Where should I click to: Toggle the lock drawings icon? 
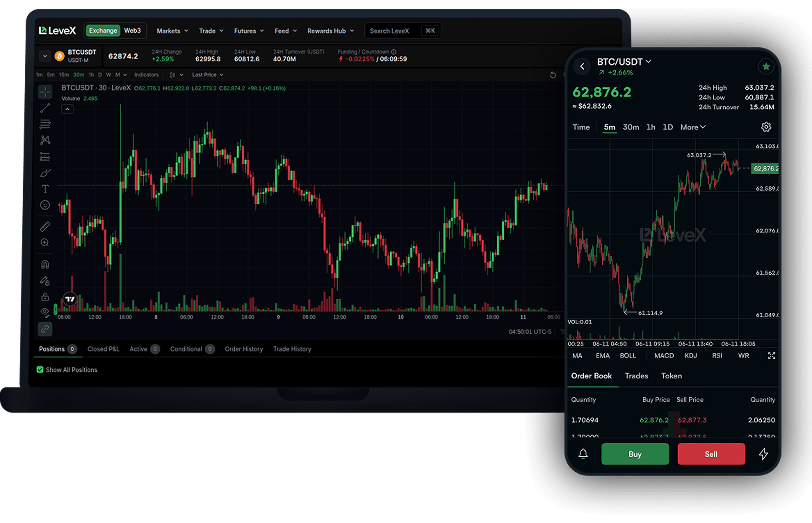pyautogui.click(x=45, y=297)
